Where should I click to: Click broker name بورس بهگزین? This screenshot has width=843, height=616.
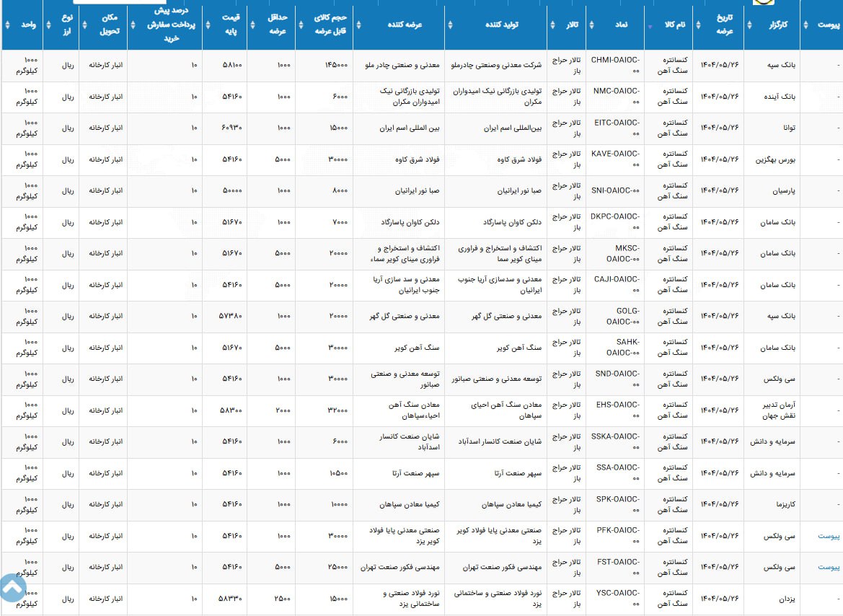click(x=775, y=160)
